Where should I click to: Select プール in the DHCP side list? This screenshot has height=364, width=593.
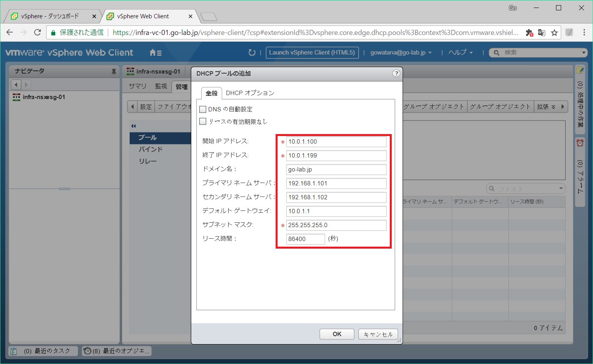coord(161,138)
